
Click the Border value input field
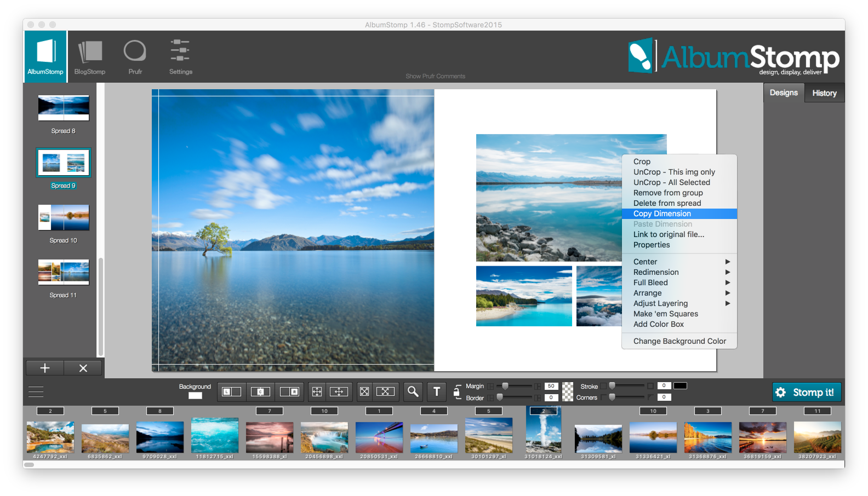tap(551, 397)
